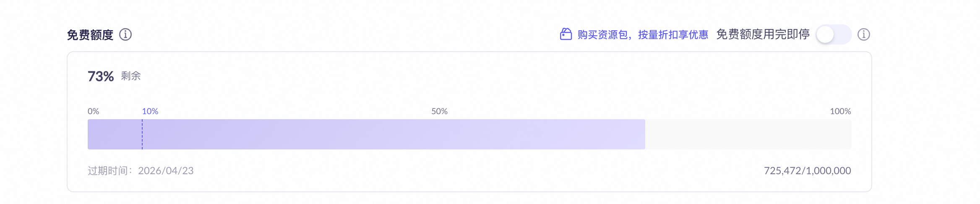Screen dimensions: 980x204
Task: Click the 免费额度用完即停 label text
Action: pyautogui.click(x=763, y=34)
